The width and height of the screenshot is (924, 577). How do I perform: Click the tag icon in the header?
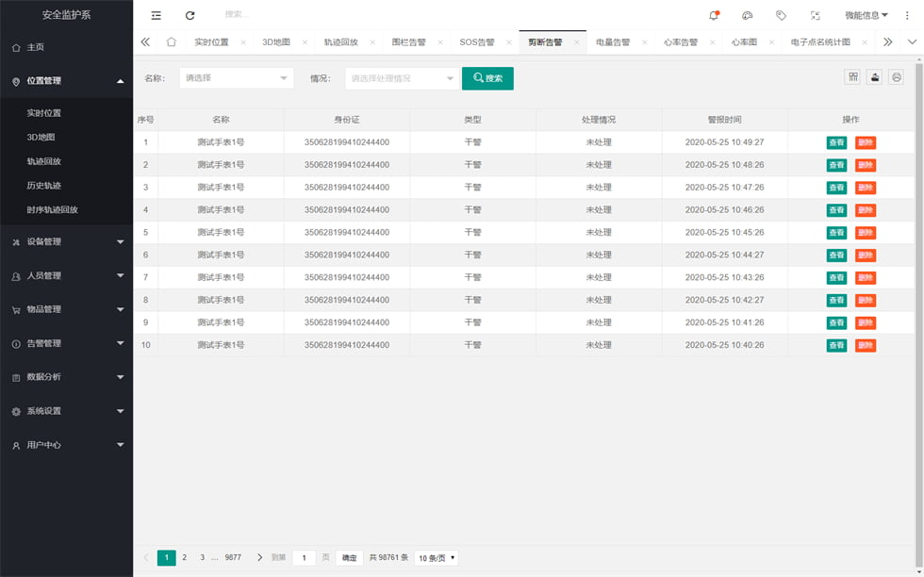(x=781, y=15)
